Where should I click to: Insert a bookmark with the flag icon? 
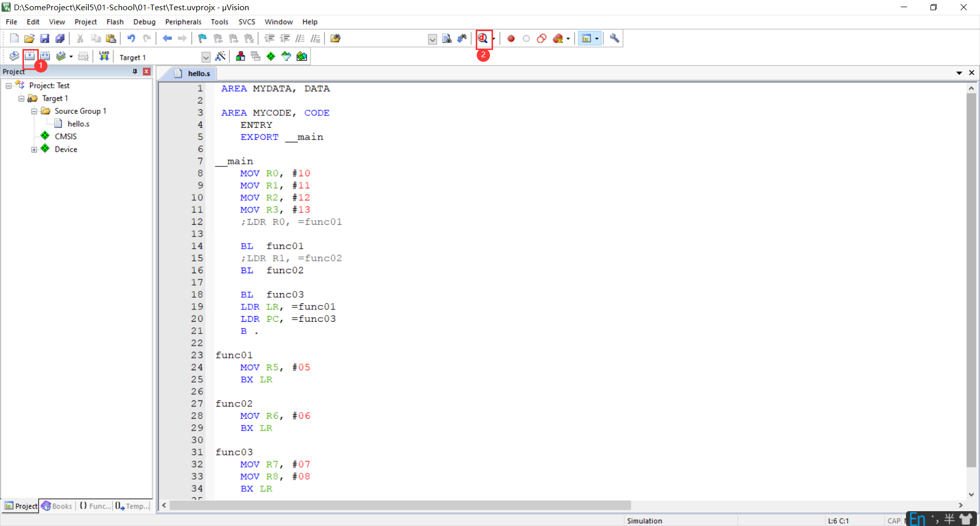point(203,38)
